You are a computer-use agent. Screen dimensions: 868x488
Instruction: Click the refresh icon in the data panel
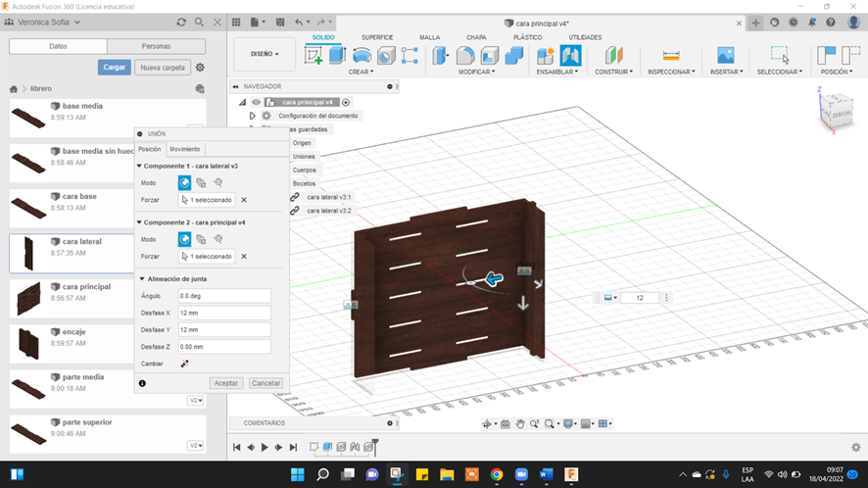[181, 22]
